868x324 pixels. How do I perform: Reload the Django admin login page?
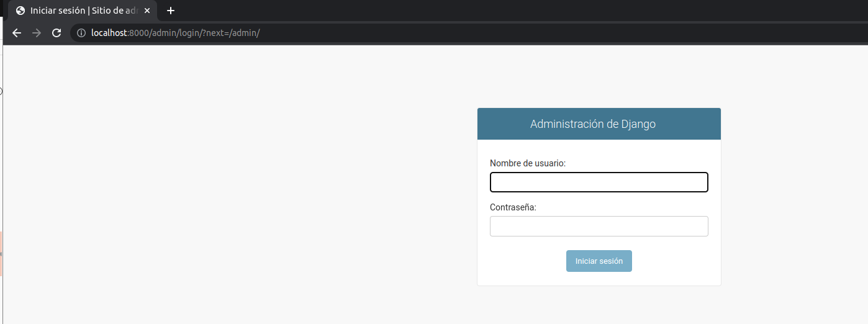57,33
